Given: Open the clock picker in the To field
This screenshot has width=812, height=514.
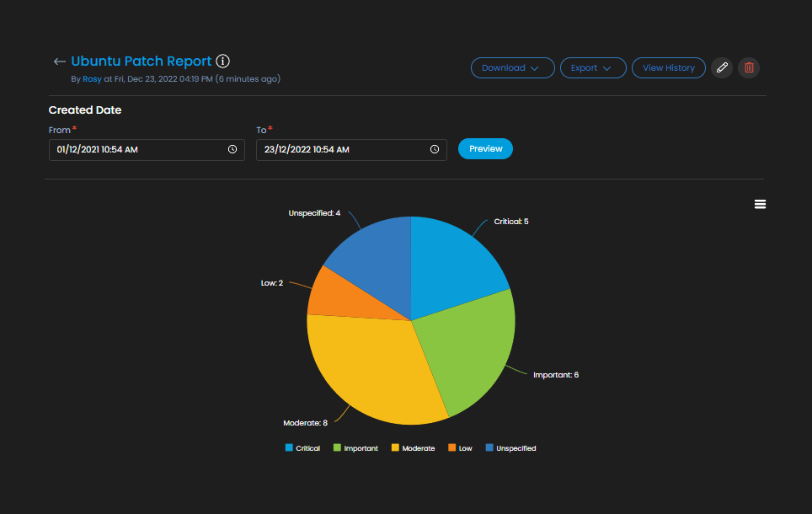Looking at the screenshot, I should (x=435, y=149).
